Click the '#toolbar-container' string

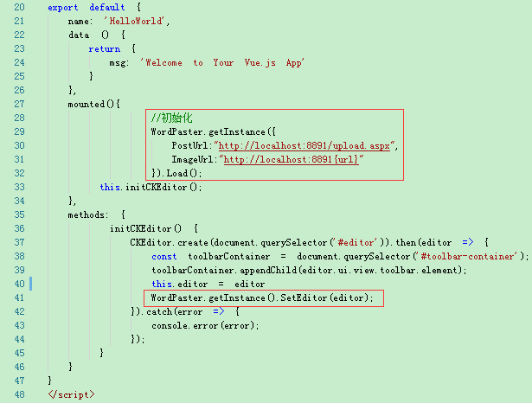(x=466, y=257)
